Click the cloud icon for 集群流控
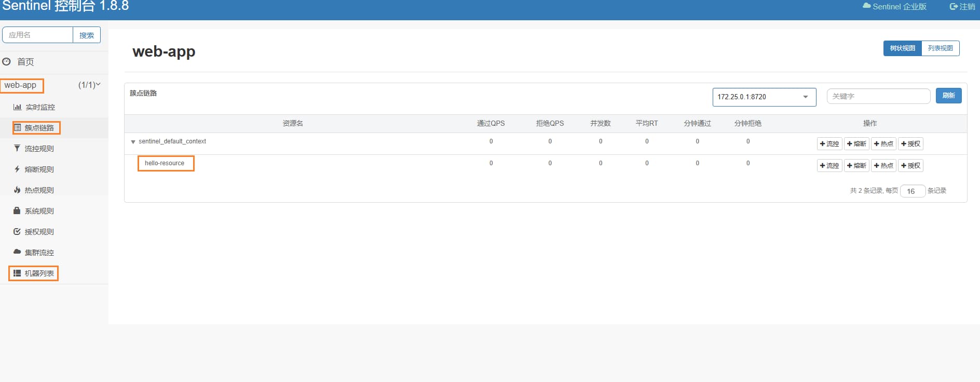Image resolution: width=980 pixels, height=382 pixels. [x=17, y=252]
